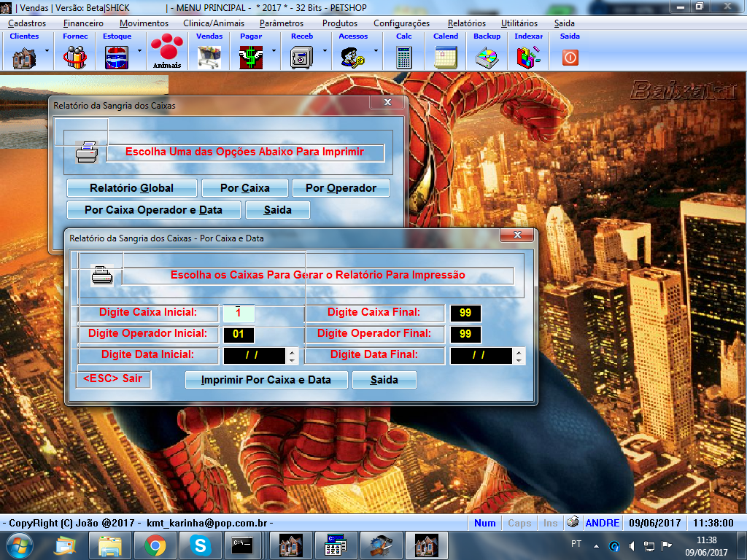The height and width of the screenshot is (560, 747).
Task: Click Saida button beside Por Caixa Operador e Data
Action: pyautogui.click(x=278, y=210)
